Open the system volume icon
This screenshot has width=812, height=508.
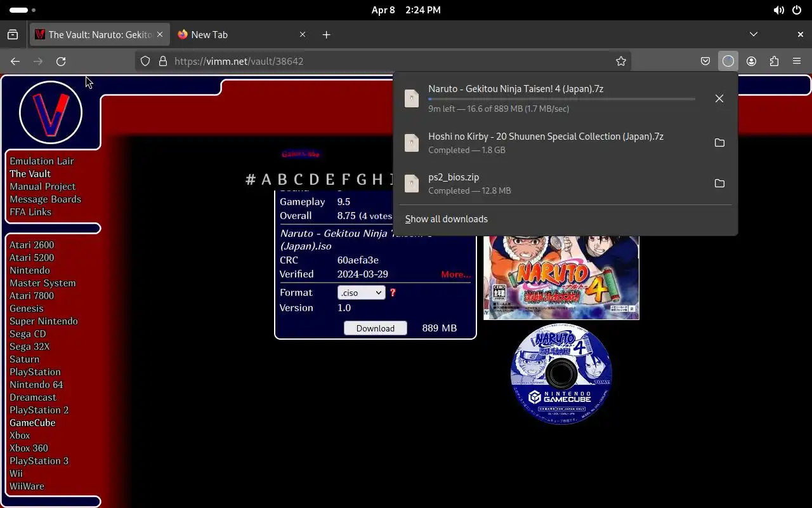coord(778,10)
